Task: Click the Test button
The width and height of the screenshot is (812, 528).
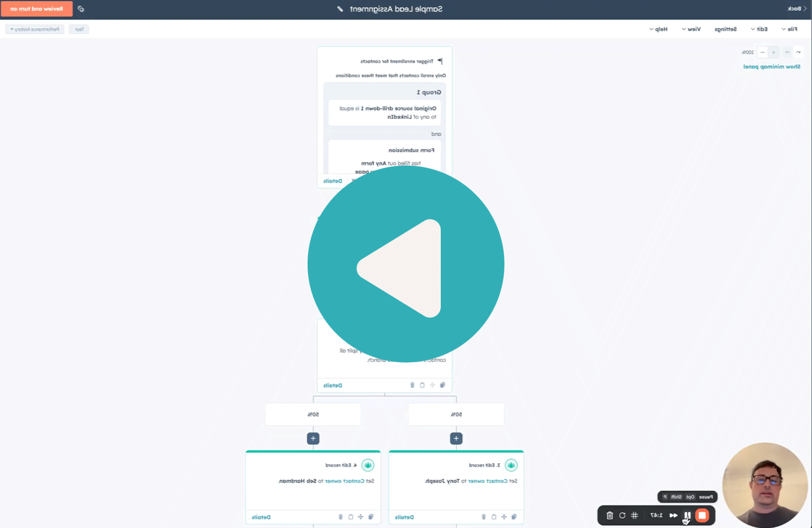Action: (79, 29)
